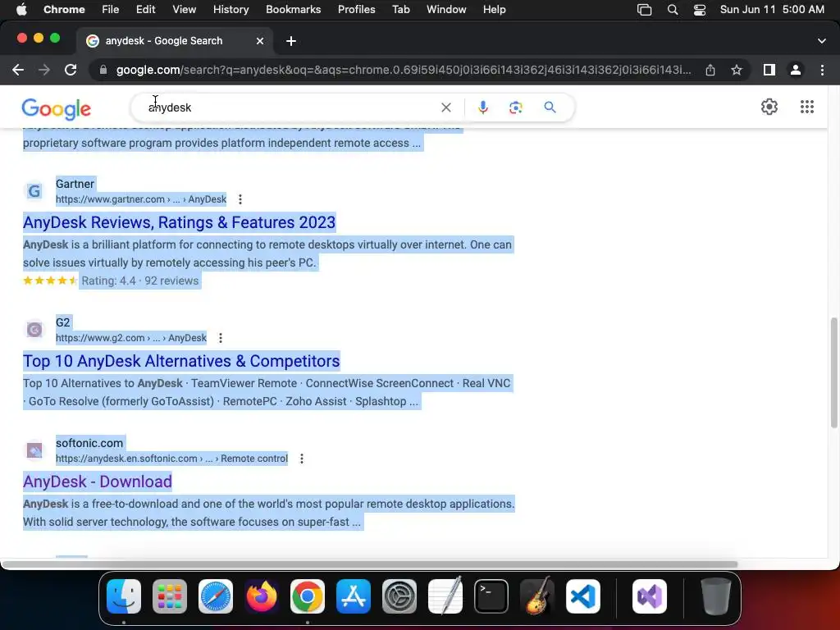Image resolution: width=840 pixels, height=630 pixels.
Task: Open Finder from the Dock
Action: coord(124,596)
